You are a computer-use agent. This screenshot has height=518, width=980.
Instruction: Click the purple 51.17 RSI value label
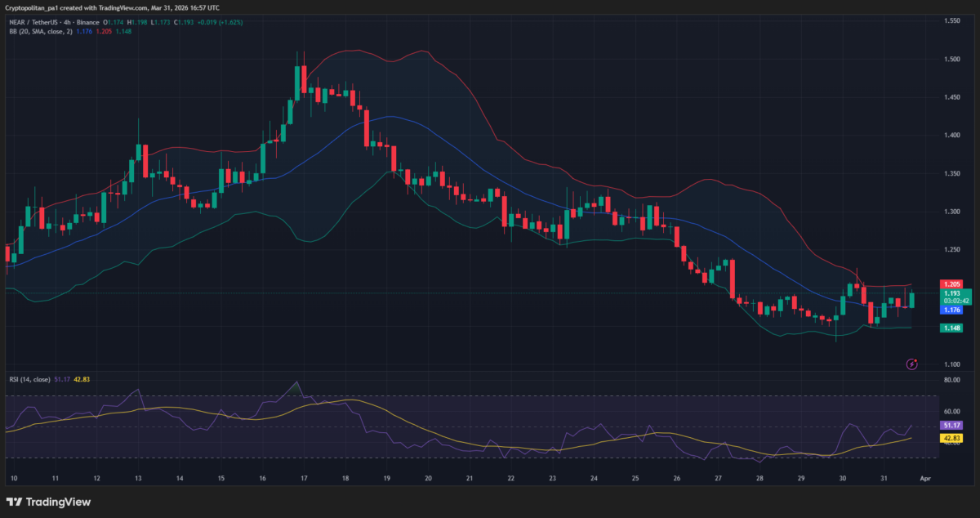950,425
